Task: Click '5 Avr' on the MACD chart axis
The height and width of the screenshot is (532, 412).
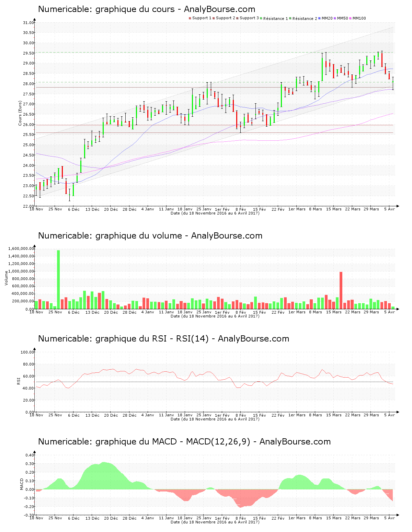Action: (389, 518)
